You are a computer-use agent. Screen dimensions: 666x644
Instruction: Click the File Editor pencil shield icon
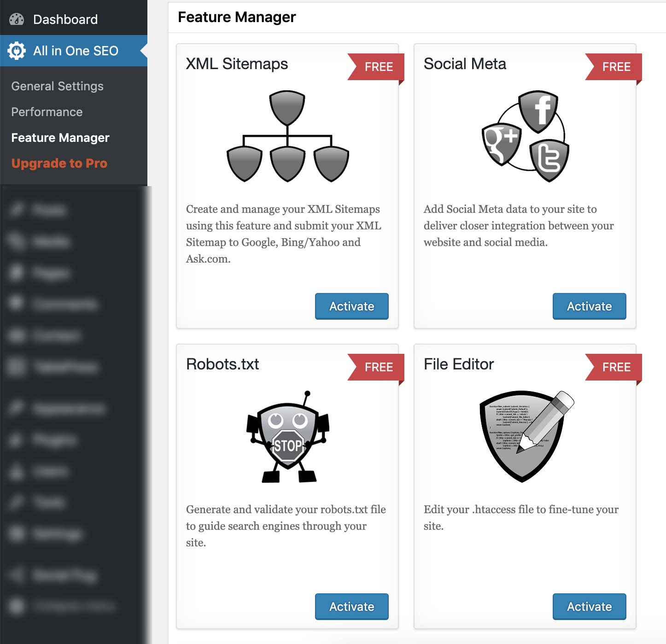pos(526,437)
